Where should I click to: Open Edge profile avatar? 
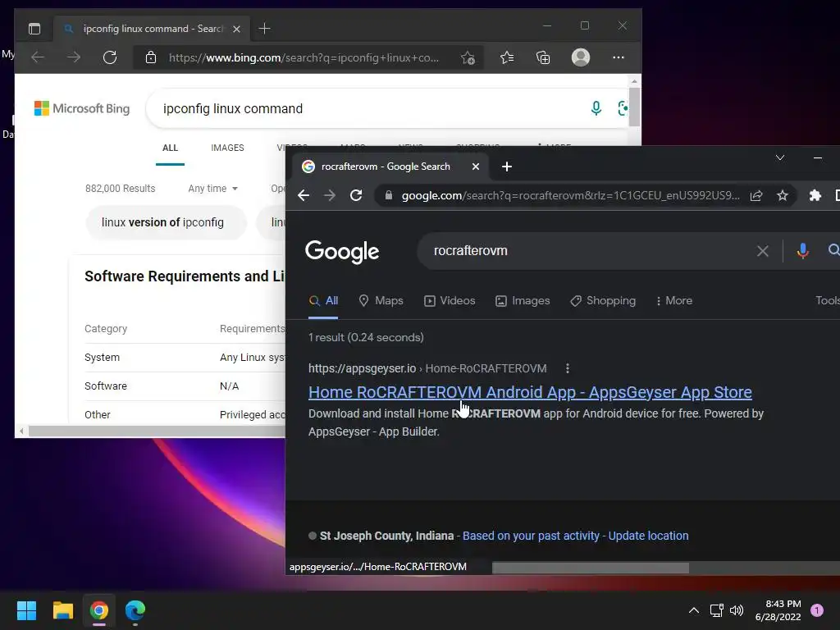[581, 57]
